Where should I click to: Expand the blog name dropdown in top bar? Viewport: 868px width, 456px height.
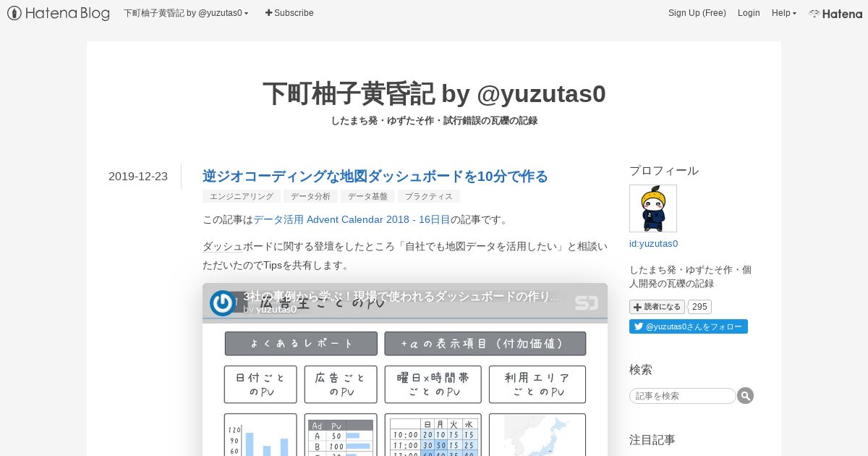pos(186,13)
